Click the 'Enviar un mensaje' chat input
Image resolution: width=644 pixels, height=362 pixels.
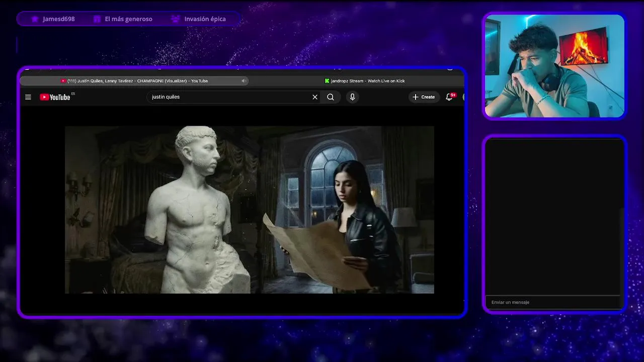click(552, 302)
